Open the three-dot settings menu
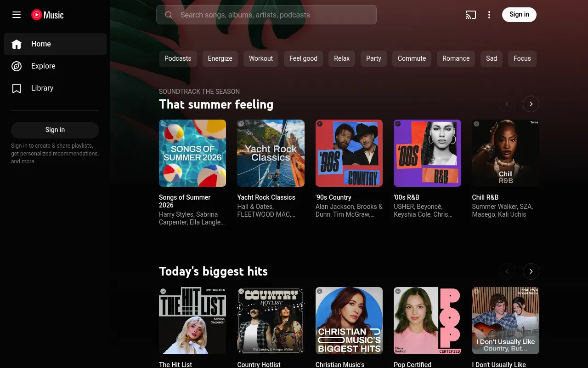The height and width of the screenshot is (368, 588). [x=489, y=15]
